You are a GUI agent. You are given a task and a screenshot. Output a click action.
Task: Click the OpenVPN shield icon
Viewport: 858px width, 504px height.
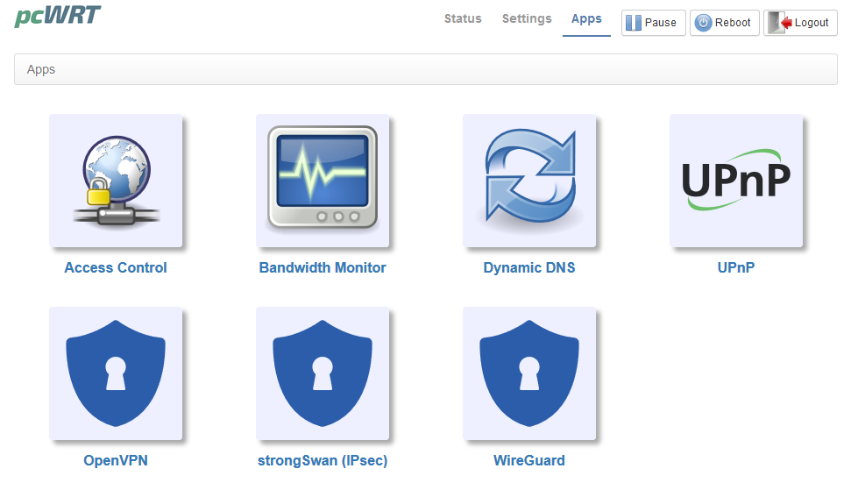[x=116, y=373]
